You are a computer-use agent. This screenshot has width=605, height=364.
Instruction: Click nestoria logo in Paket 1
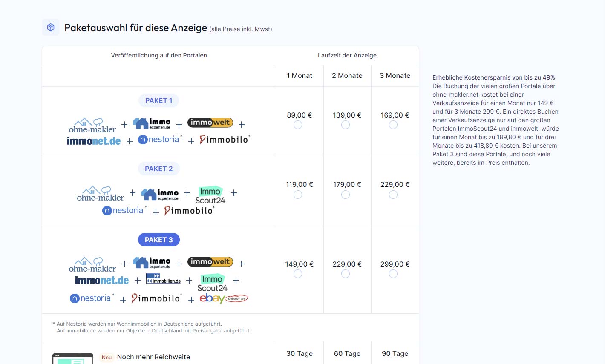(x=160, y=139)
